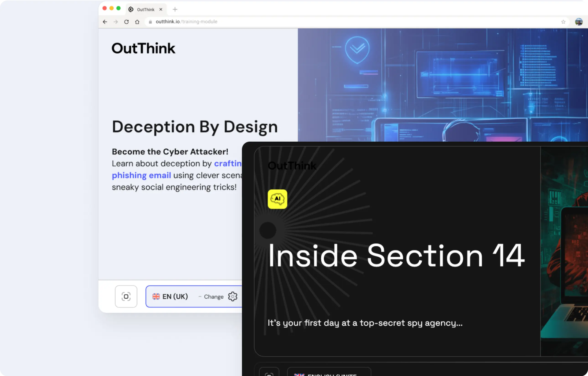Click the Deception By Design heading
Image resolution: width=588 pixels, height=376 pixels.
click(x=195, y=127)
